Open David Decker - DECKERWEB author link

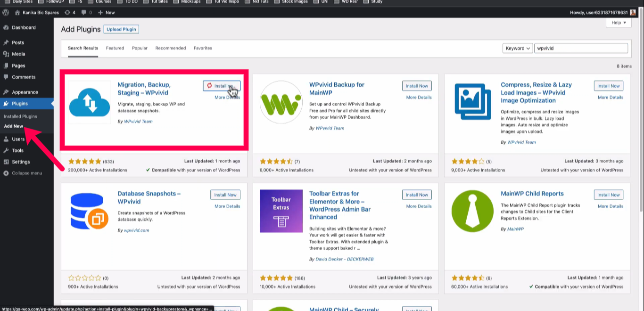(345, 259)
